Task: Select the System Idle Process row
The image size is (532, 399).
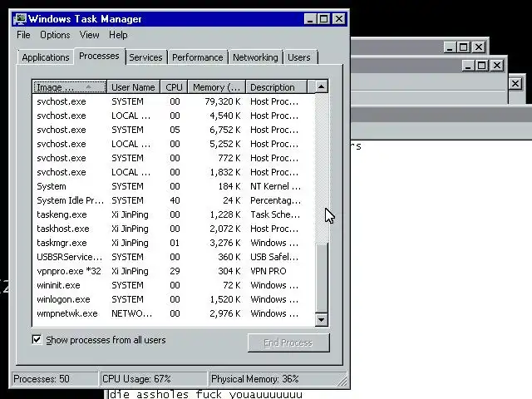Action: [174, 200]
